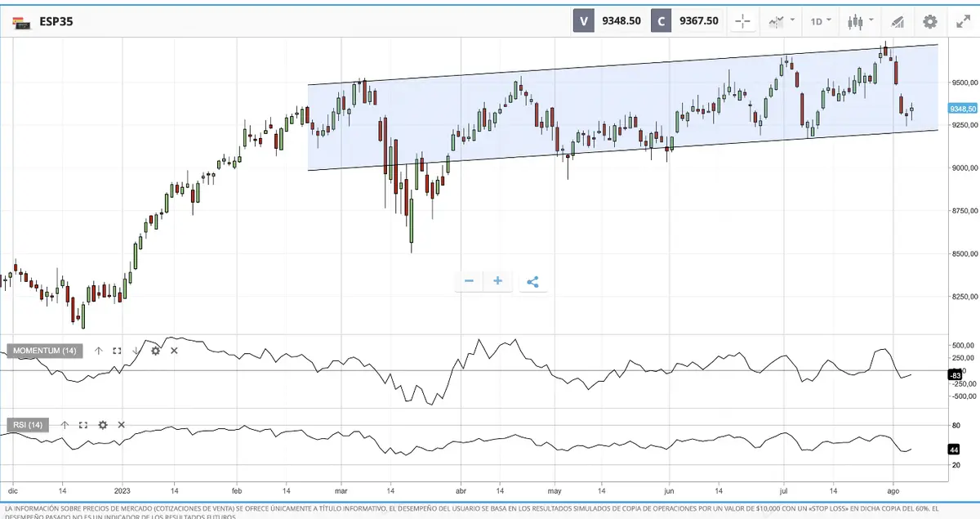Viewport: 980px width, 519px height.
Task: Maximize the RSI indicator panel
Action: click(83, 425)
